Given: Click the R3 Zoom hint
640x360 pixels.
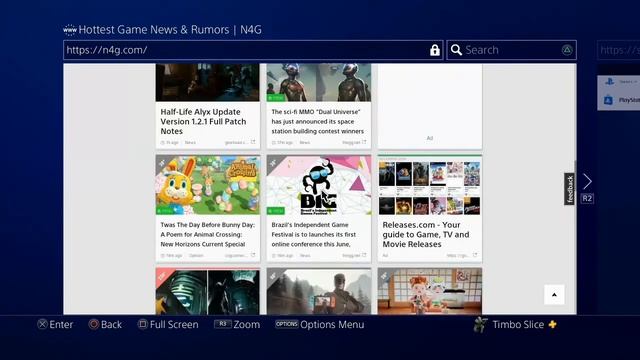Looking at the screenshot, I should [x=237, y=324].
